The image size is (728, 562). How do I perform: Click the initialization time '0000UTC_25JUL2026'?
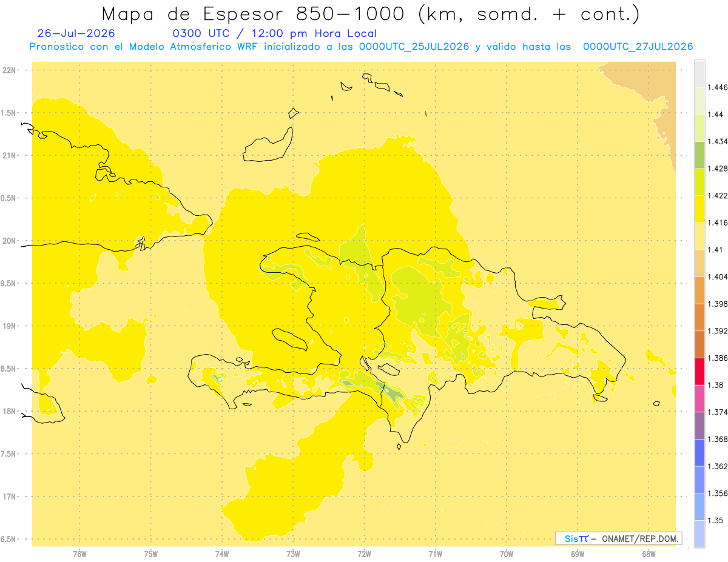[414, 47]
